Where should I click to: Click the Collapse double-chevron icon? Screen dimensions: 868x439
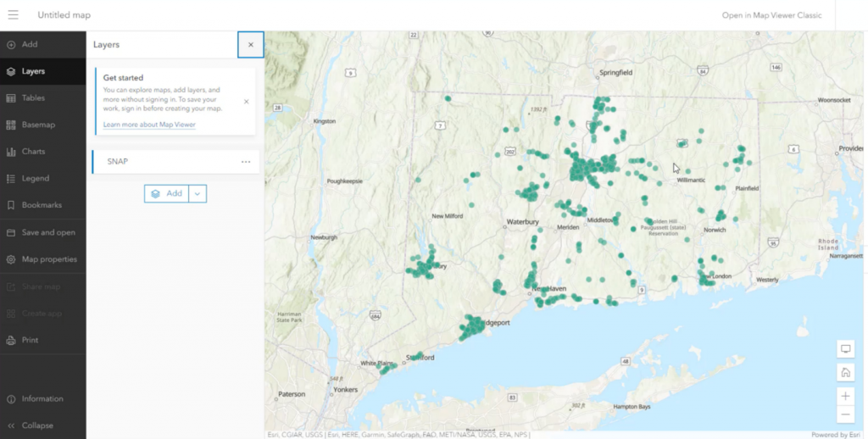[11, 425]
